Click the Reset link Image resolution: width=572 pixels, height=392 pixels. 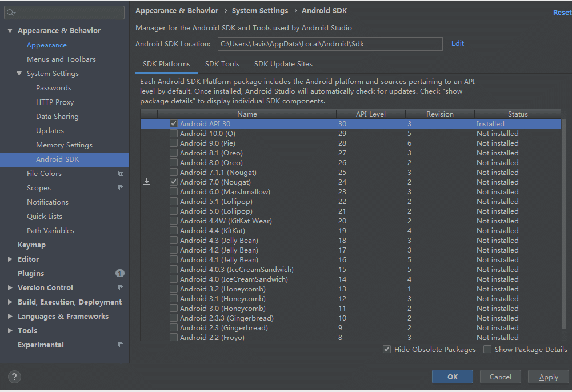[562, 13]
